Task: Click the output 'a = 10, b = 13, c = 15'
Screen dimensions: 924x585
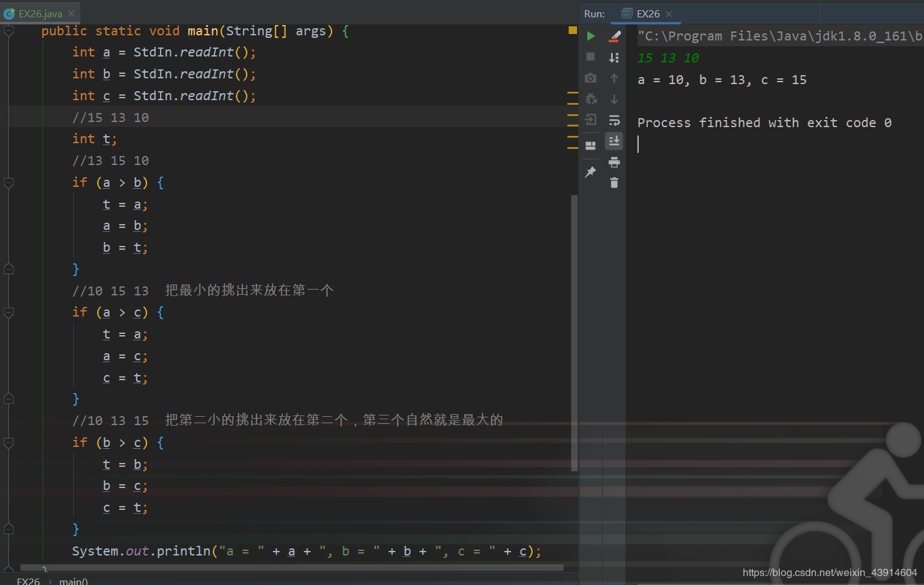Action: coord(722,80)
